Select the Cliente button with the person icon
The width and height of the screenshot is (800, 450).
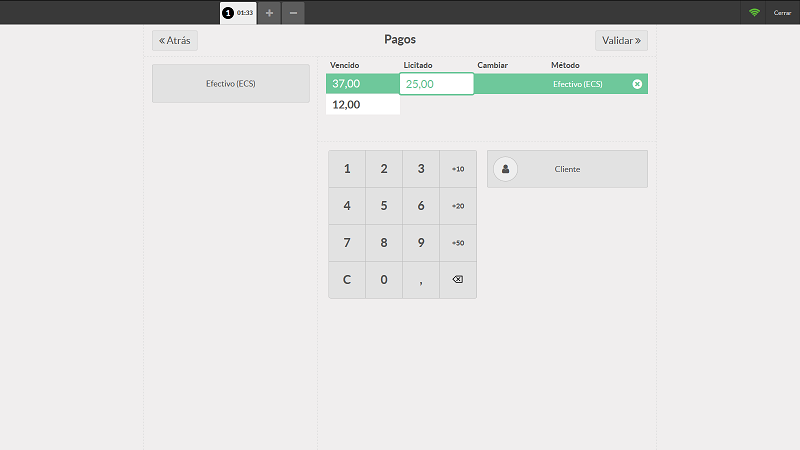click(567, 169)
